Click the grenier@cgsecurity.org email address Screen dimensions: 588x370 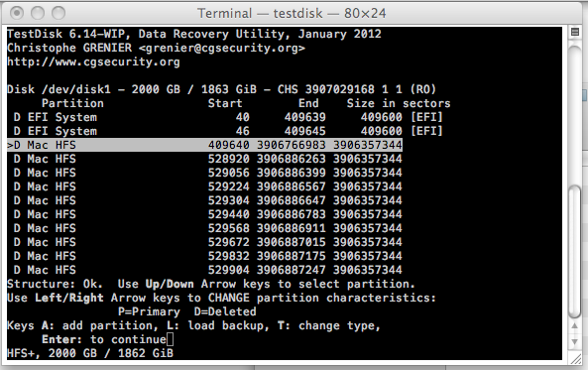coord(222,48)
